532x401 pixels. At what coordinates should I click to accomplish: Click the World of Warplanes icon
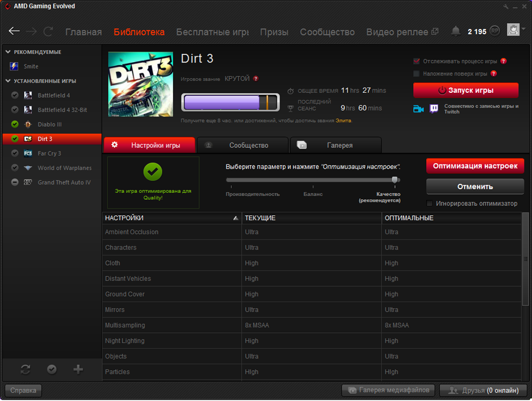coord(28,168)
